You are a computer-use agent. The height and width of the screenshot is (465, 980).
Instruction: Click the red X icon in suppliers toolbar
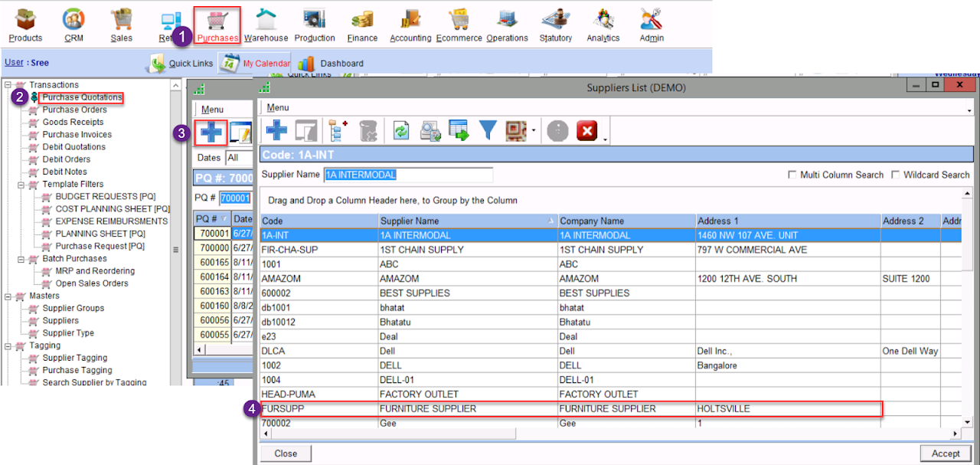[586, 131]
